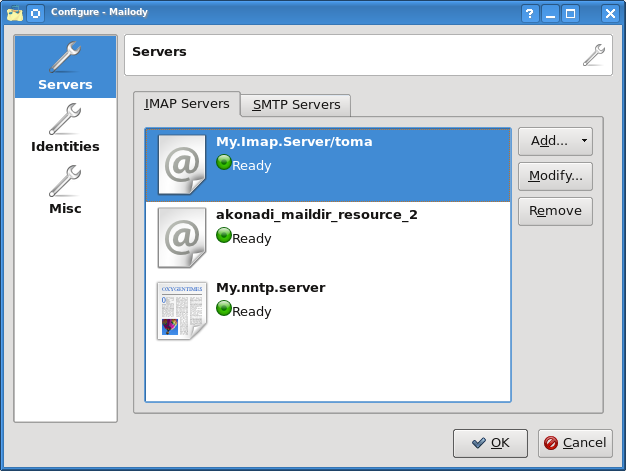Click the My.Imap.Server/toma mail icon
626x471 pixels.
tap(182, 164)
